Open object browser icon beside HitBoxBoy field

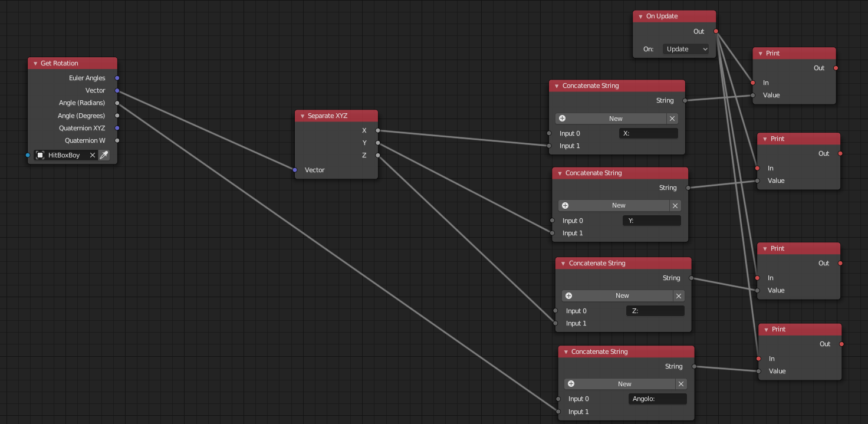[x=40, y=155]
